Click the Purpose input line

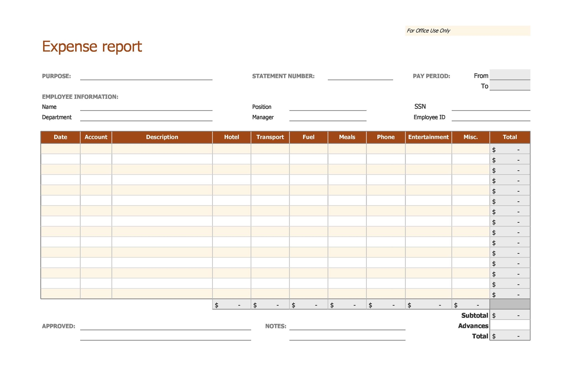click(x=146, y=79)
